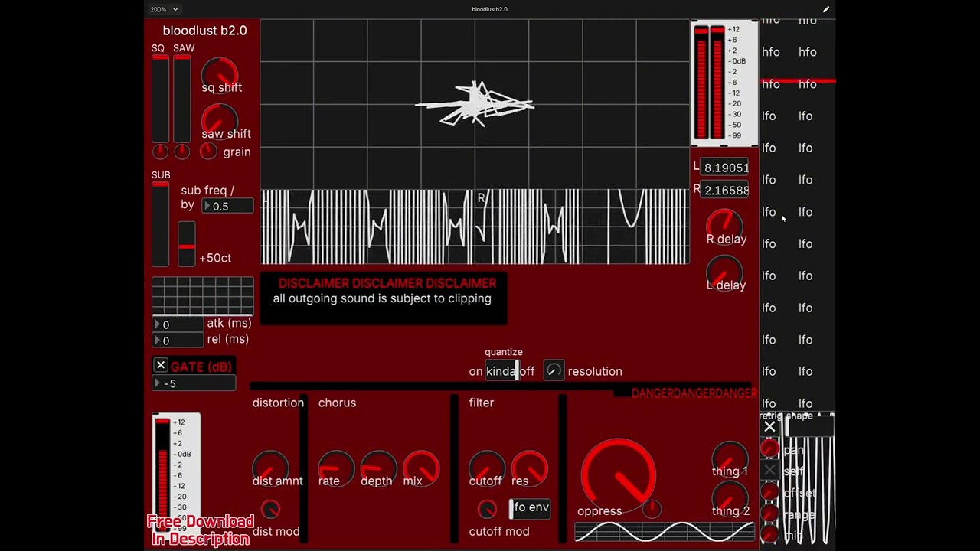980x551 pixels.
Task: Click the sub freq 0.5 number box
Action: (x=227, y=206)
